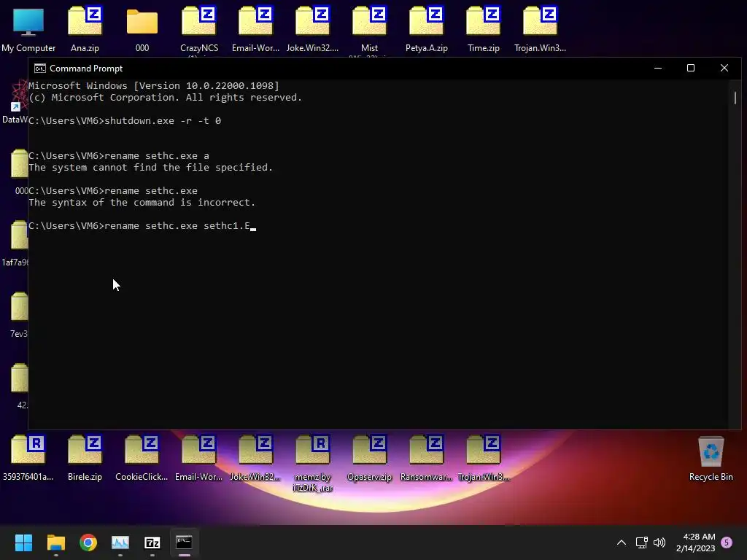Image resolution: width=747 pixels, height=560 pixels.
Task: Open 7-Zip from the taskbar
Action: click(152, 542)
